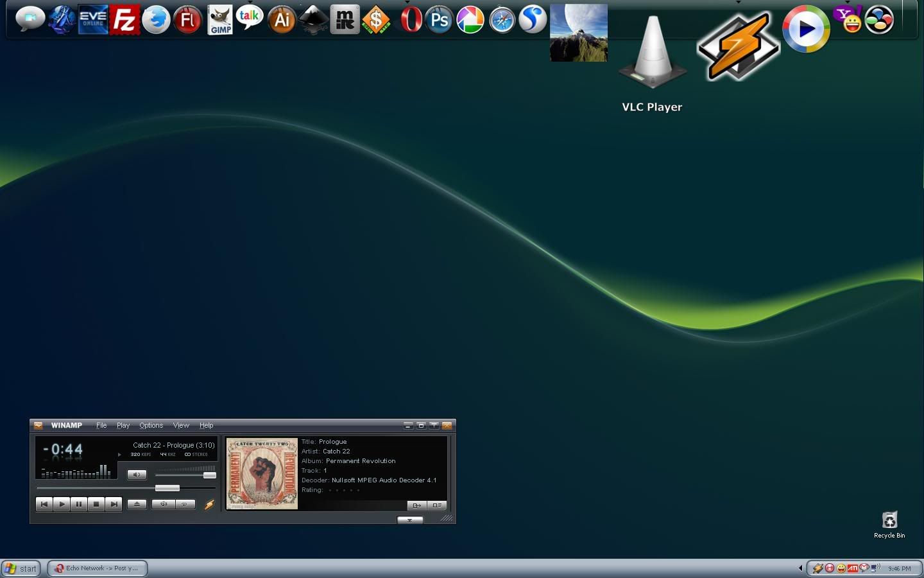Switch to 'Echo Network -> Post y...' taskbar window
This screenshot has height=578, width=924.
(x=97, y=568)
